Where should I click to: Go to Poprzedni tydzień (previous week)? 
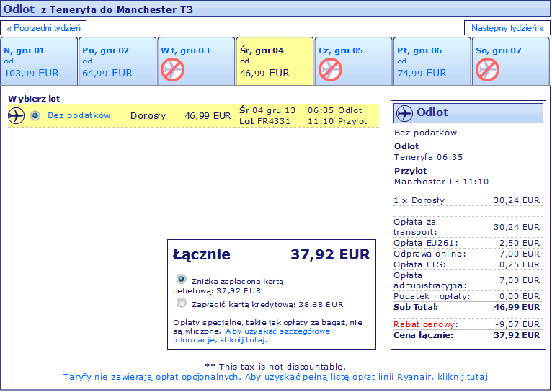click(x=43, y=28)
